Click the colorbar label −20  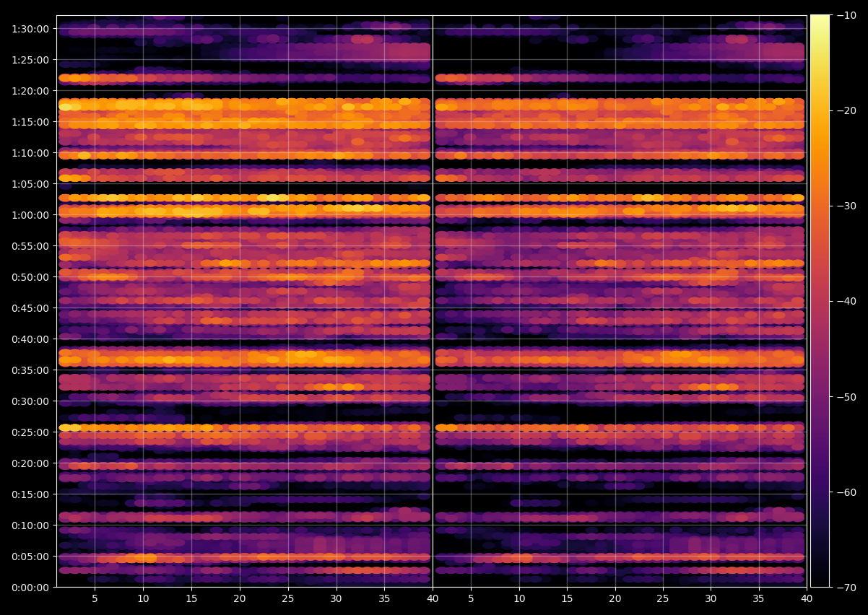click(846, 110)
